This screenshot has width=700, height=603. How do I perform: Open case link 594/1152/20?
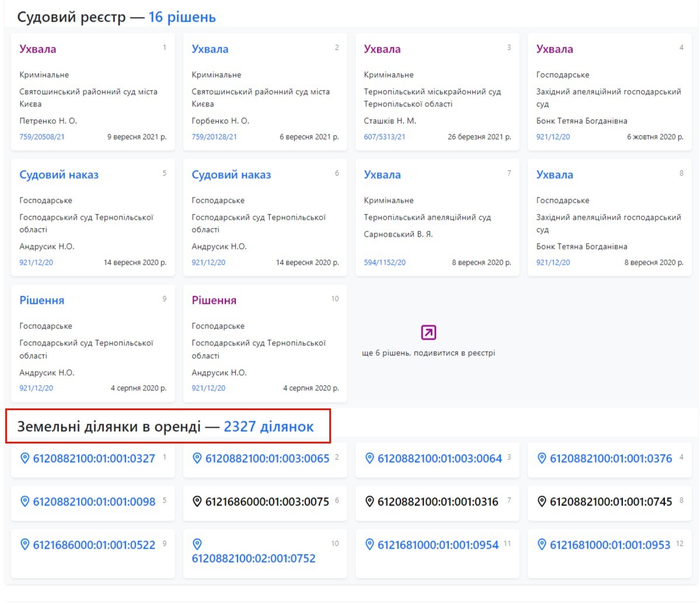384,262
